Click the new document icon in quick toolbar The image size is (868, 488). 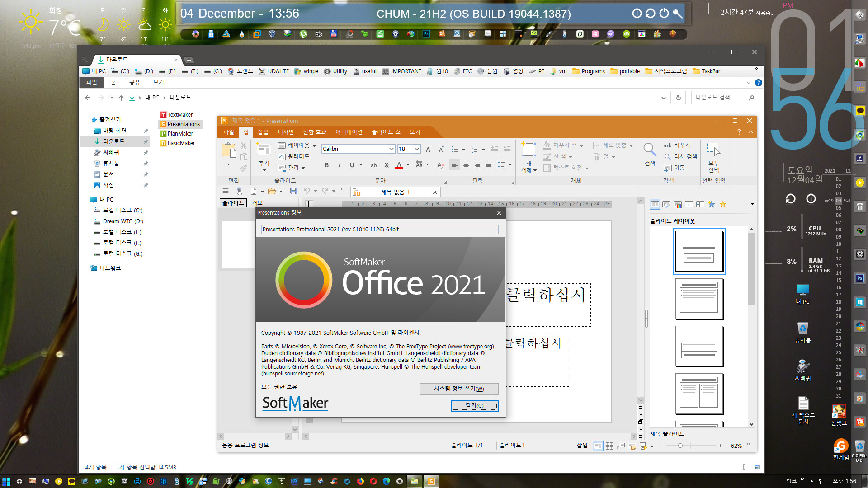click(254, 191)
